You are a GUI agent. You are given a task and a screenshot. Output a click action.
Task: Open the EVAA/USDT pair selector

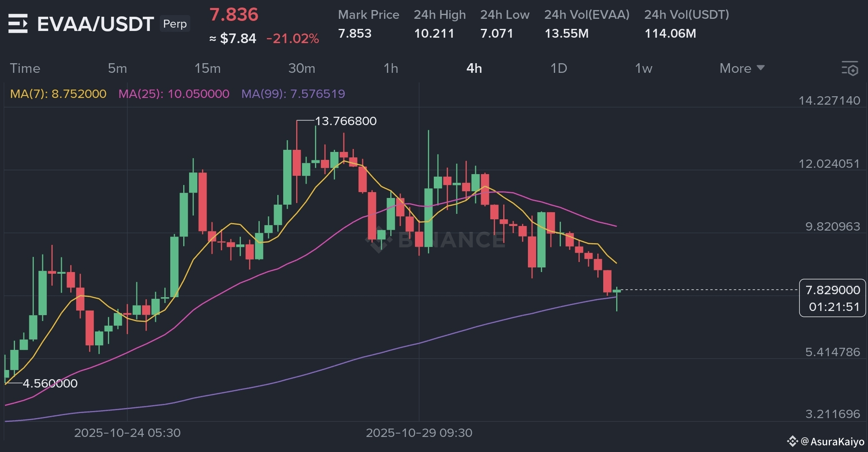[x=95, y=24]
